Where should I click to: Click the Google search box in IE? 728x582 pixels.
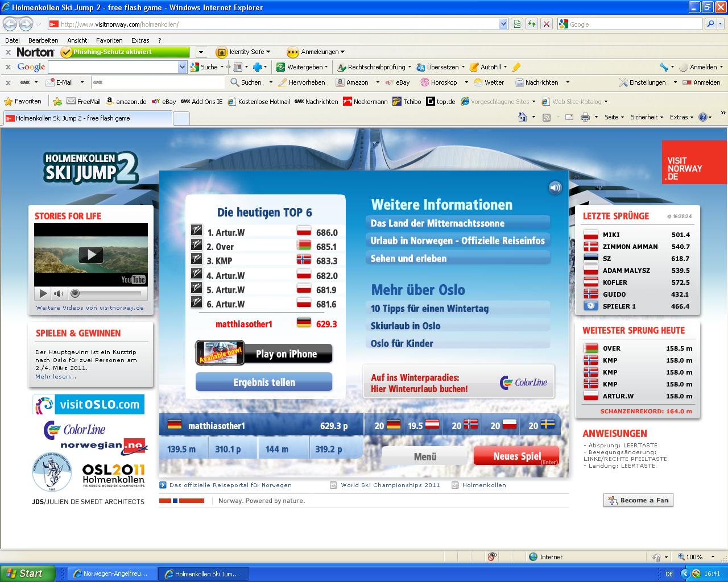(x=630, y=24)
